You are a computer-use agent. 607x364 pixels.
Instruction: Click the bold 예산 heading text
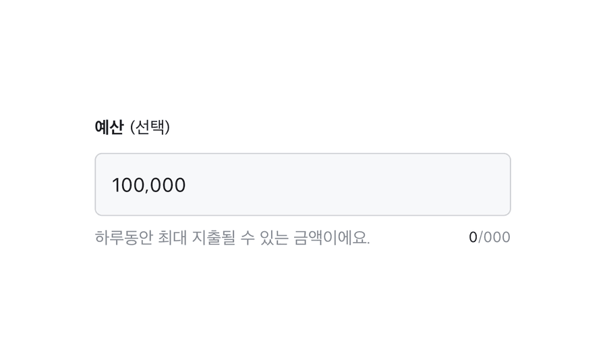109,127
